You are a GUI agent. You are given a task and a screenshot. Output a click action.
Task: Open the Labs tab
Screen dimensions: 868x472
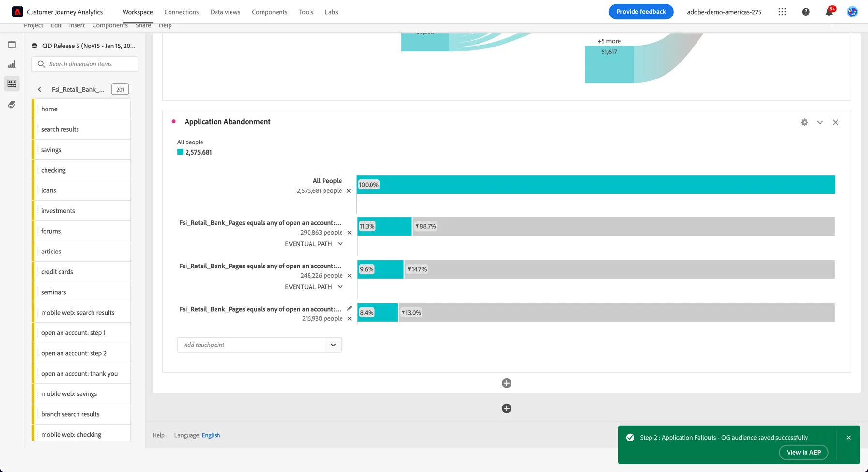[331, 12]
